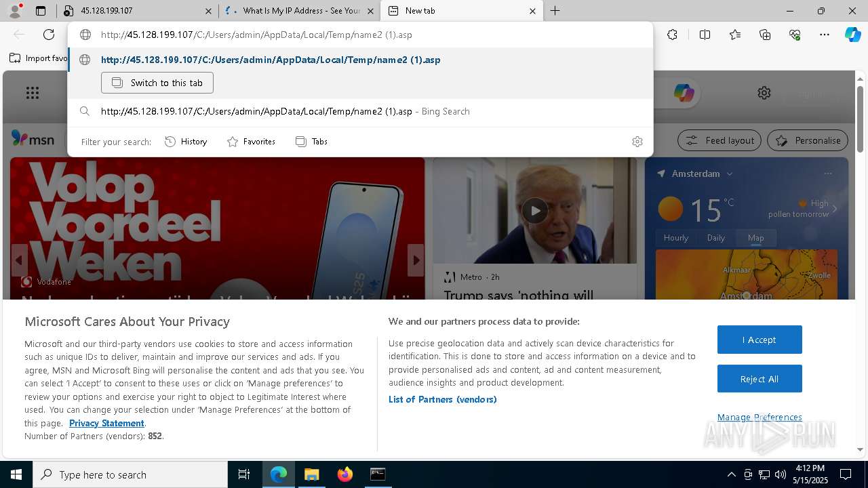Select the highlighted URL suggestion
The image size is (868, 488).
360,60
